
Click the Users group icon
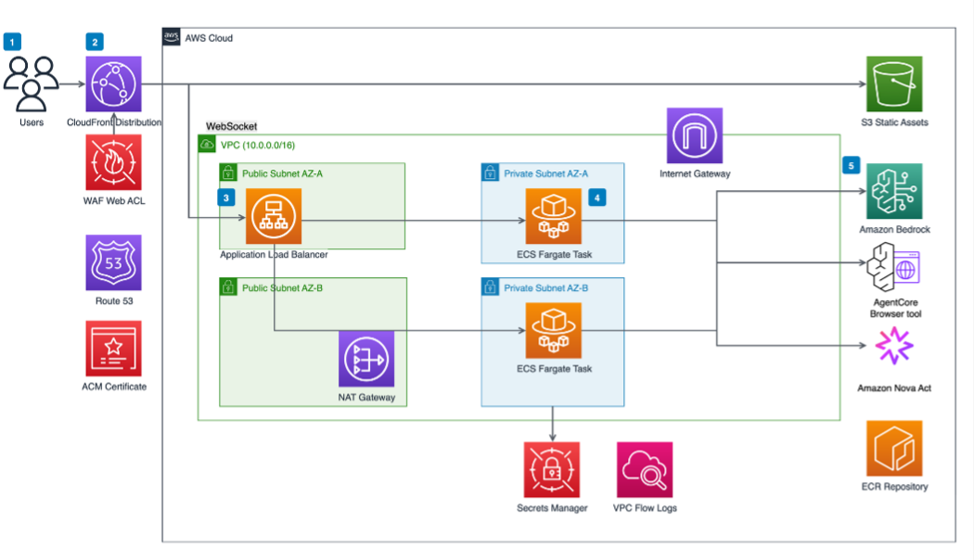[x=31, y=83]
